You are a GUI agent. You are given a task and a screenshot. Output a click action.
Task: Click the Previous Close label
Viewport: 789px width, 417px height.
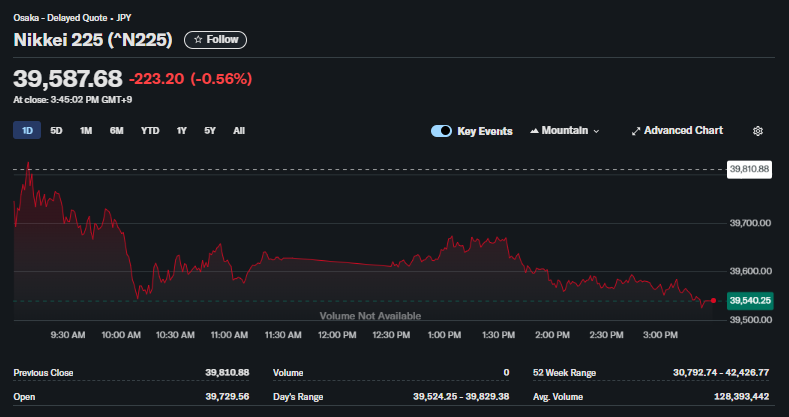[43, 373]
